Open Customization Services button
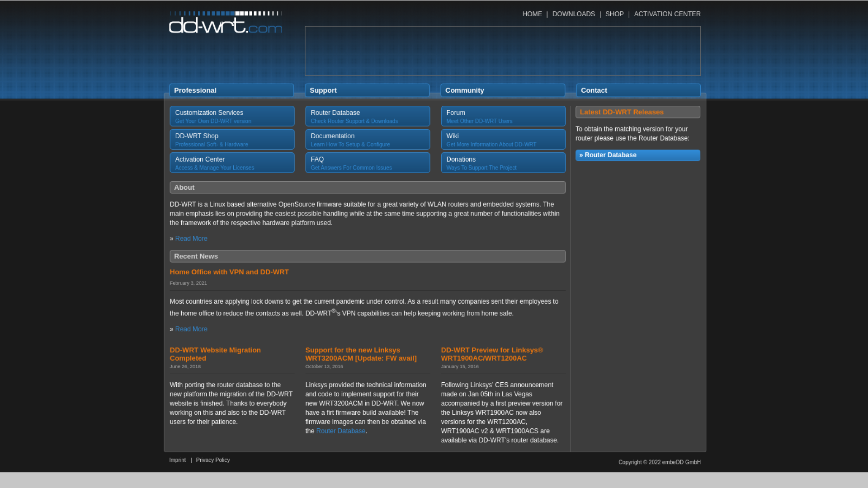868x488 pixels. 232,116
